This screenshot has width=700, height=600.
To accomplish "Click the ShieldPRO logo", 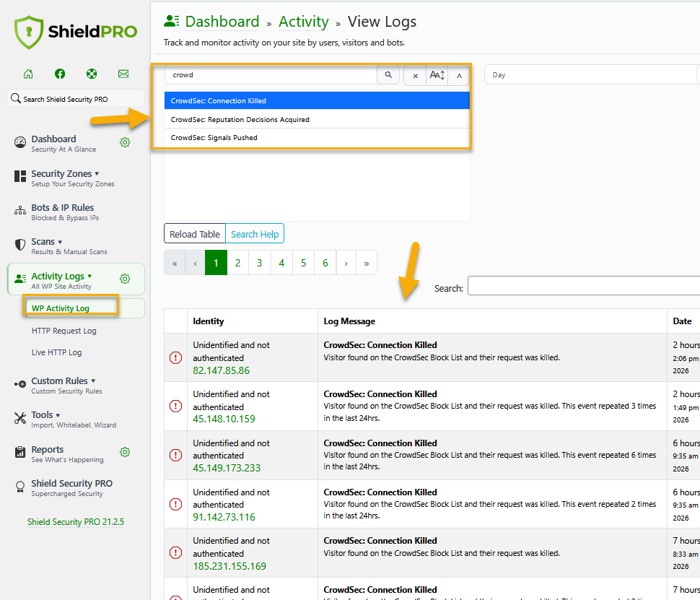I will (x=76, y=32).
